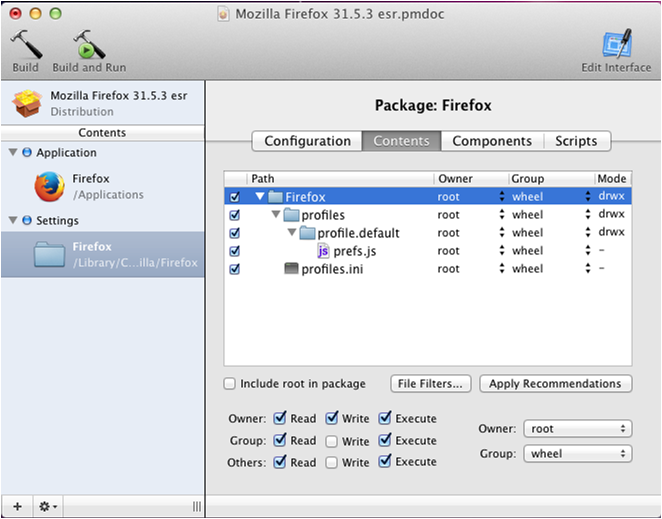This screenshot has height=519, width=662.
Task: Toggle Group Execute permission
Action: [385, 440]
